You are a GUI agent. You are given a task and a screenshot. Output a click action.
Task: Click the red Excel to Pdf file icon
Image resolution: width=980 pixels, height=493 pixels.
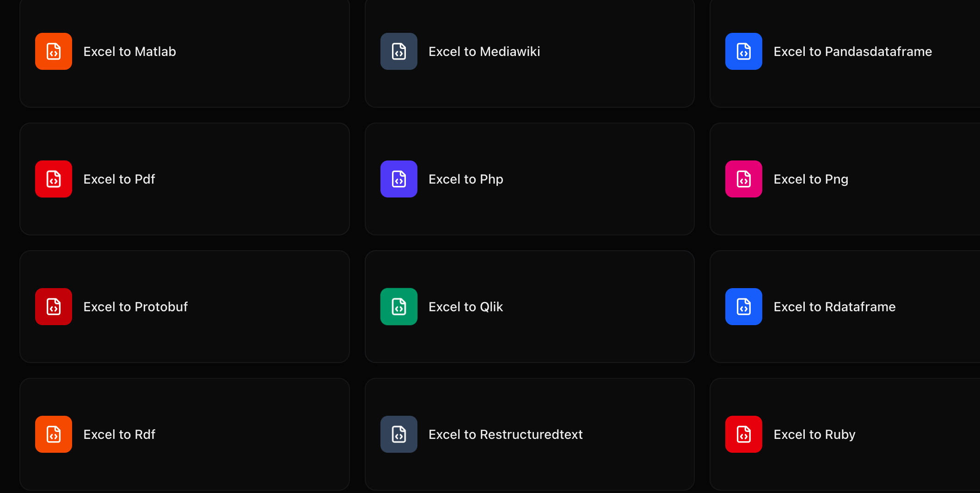coord(53,179)
